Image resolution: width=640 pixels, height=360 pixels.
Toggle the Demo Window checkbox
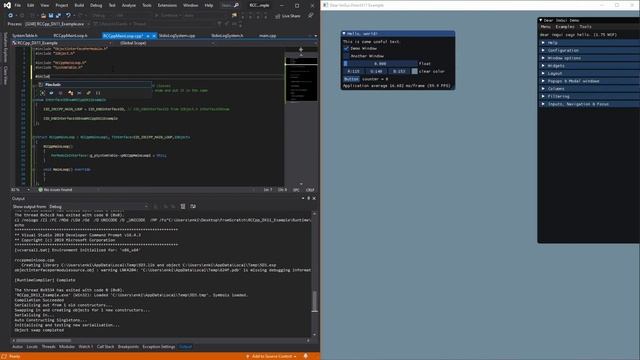[346, 49]
